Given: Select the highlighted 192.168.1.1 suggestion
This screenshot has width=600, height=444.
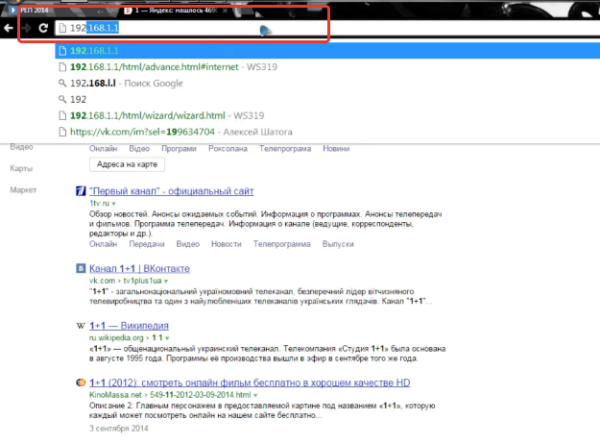Looking at the screenshot, I should tap(327, 51).
